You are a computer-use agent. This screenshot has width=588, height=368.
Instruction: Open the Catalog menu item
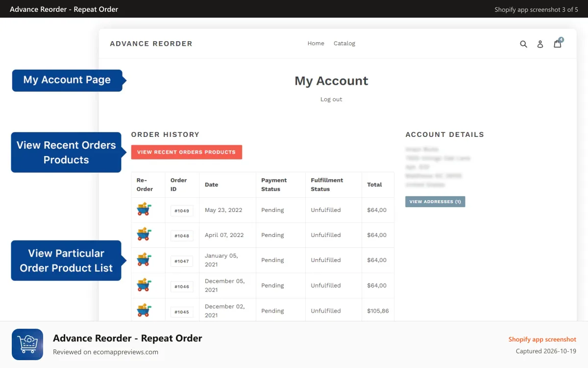pyautogui.click(x=344, y=43)
